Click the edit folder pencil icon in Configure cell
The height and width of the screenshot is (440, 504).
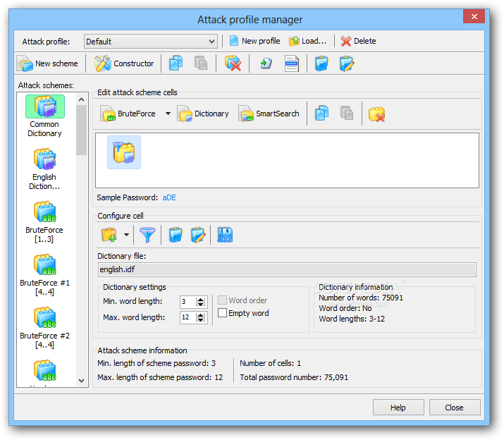(x=198, y=235)
